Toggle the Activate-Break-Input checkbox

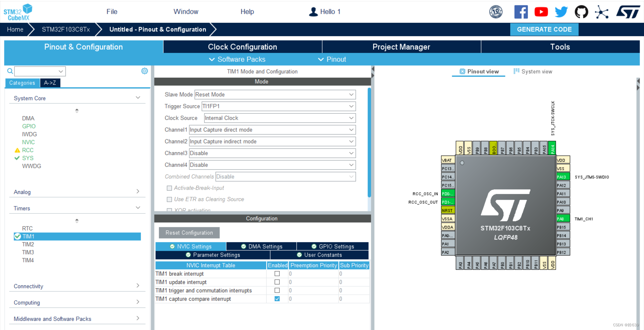[x=169, y=188]
